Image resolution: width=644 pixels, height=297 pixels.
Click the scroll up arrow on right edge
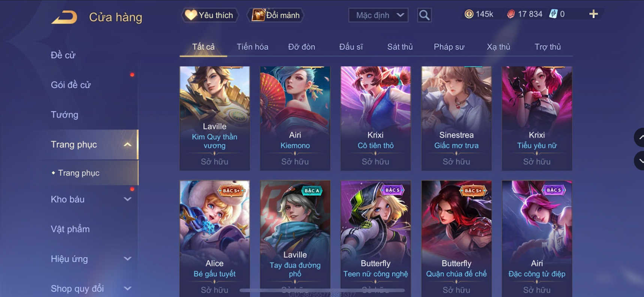(x=639, y=137)
